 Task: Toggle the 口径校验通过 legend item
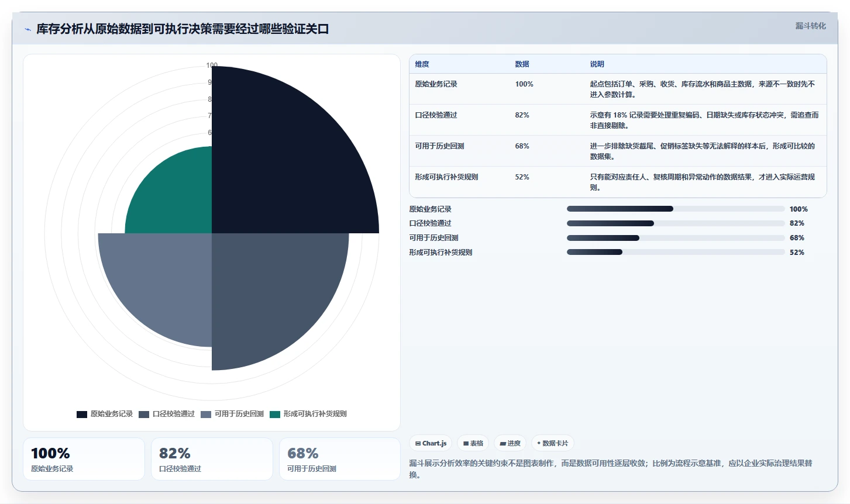point(167,414)
